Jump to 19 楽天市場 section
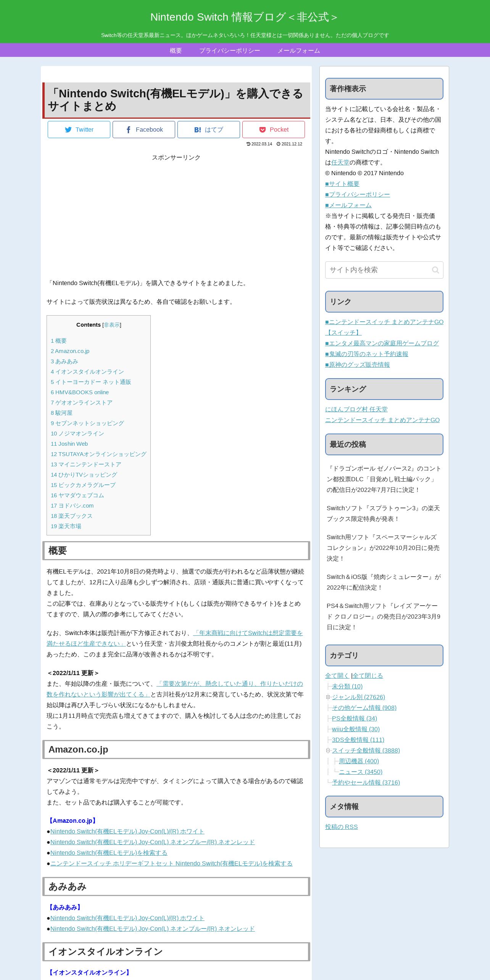Screen dimensions: 490x980 (x=66, y=526)
